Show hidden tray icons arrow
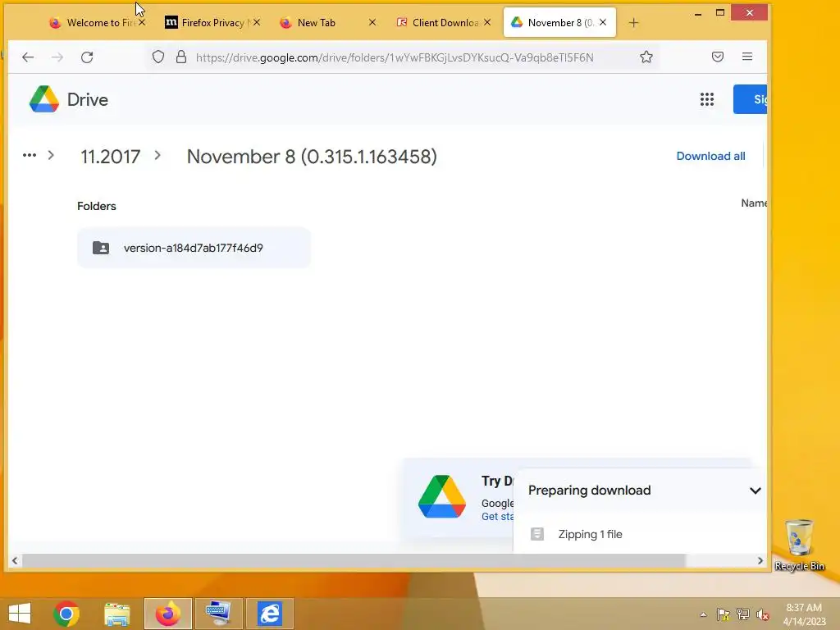This screenshot has width=840, height=630. point(703,614)
